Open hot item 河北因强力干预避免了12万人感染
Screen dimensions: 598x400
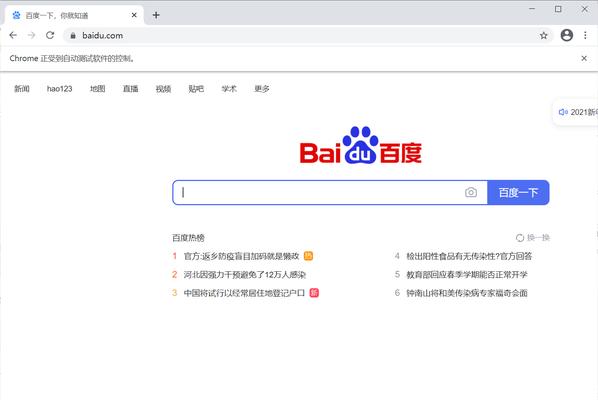[x=245, y=275]
